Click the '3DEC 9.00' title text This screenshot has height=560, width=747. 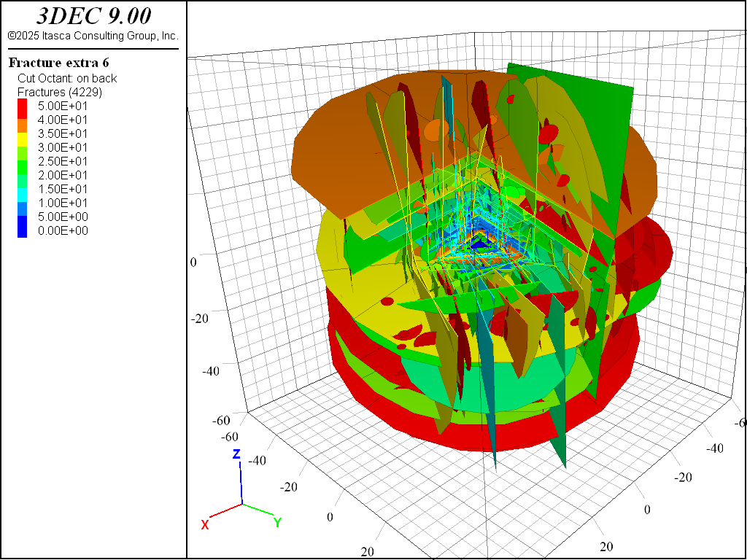pyautogui.click(x=94, y=16)
